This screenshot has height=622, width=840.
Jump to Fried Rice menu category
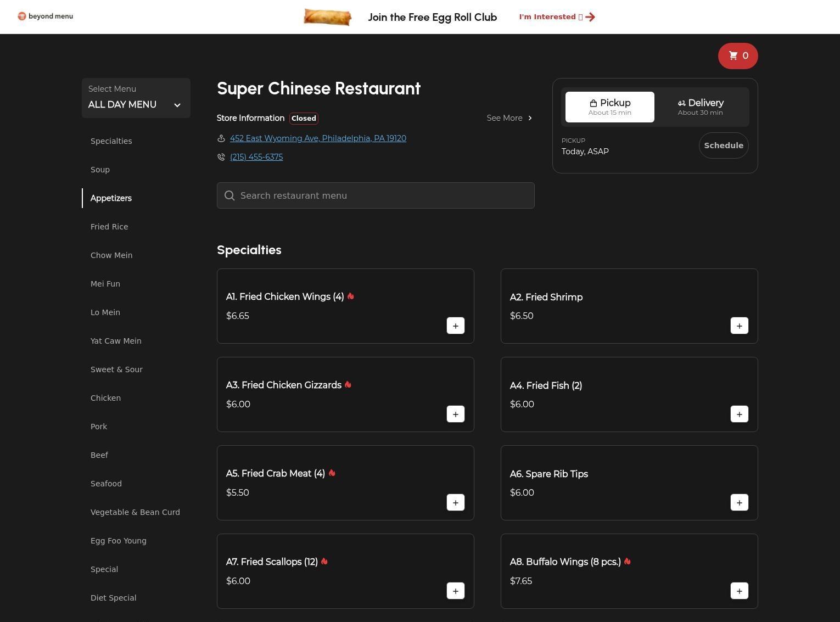109,227
